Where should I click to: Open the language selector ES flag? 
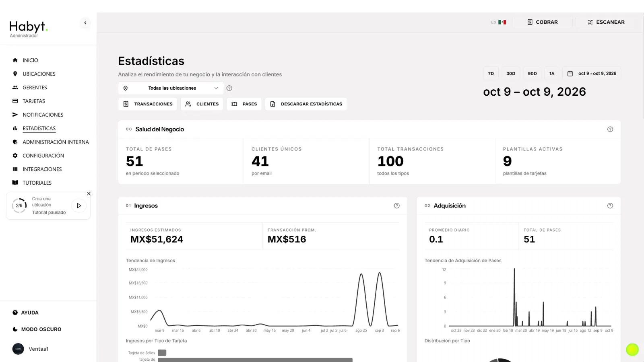click(498, 22)
